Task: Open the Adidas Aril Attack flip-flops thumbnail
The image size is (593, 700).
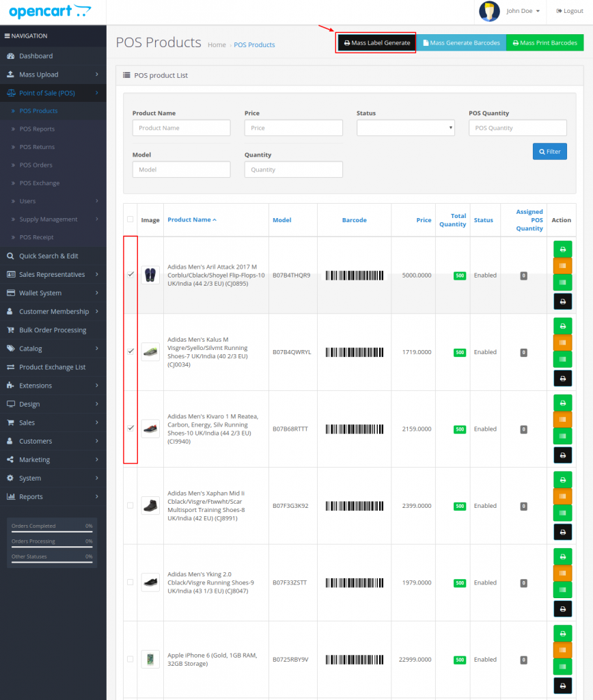Action: [x=150, y=275]
